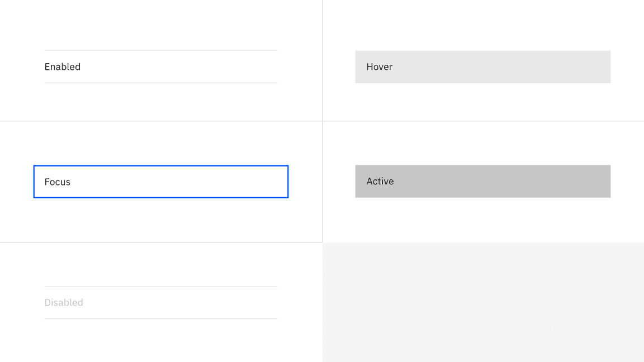Click the underline beneath the Enabled field
Viewport: 644px width, 362px height.
(160, 83)
